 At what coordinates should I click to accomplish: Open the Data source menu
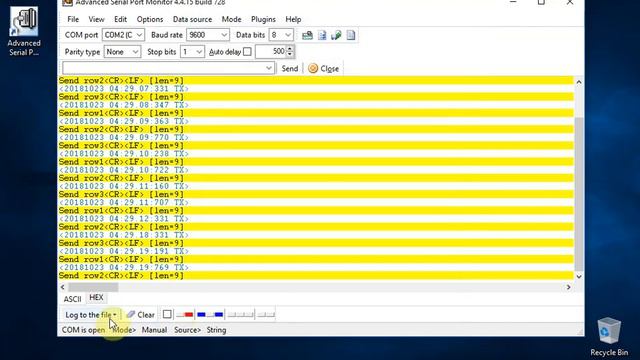pos(192,19)
